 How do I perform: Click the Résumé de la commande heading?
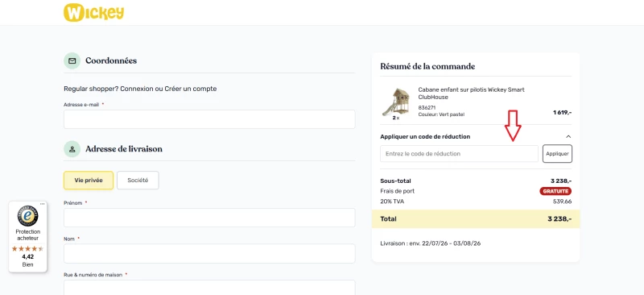point(427,66)
